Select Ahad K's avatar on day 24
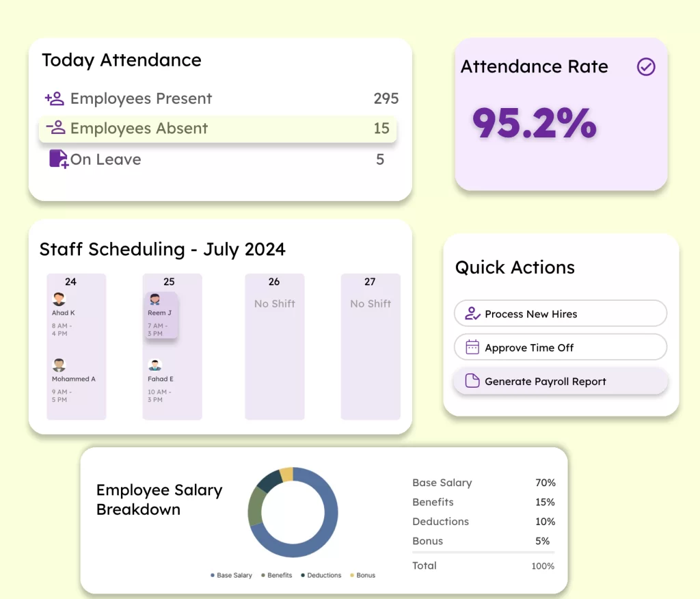700x599 pixels. [59, 299]
